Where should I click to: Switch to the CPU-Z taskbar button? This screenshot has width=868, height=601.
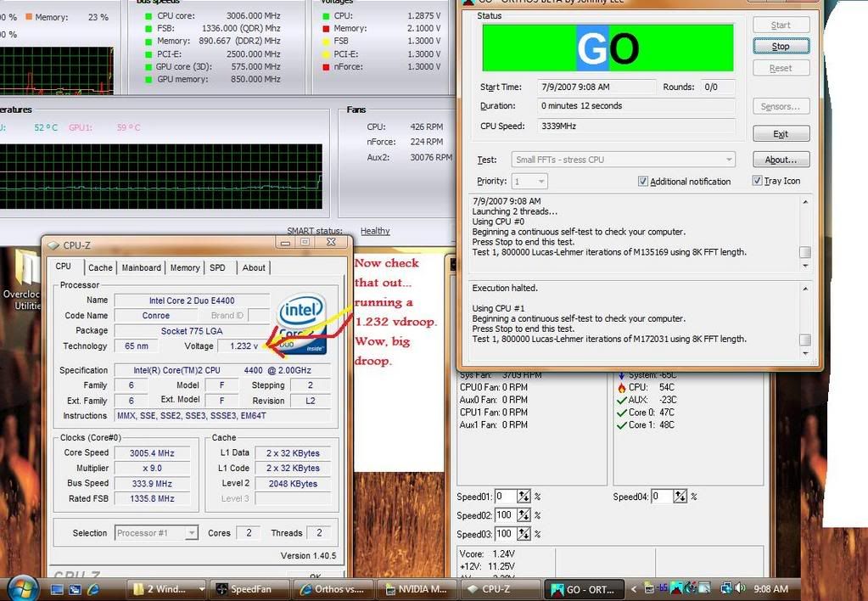[x=499, y=589]
